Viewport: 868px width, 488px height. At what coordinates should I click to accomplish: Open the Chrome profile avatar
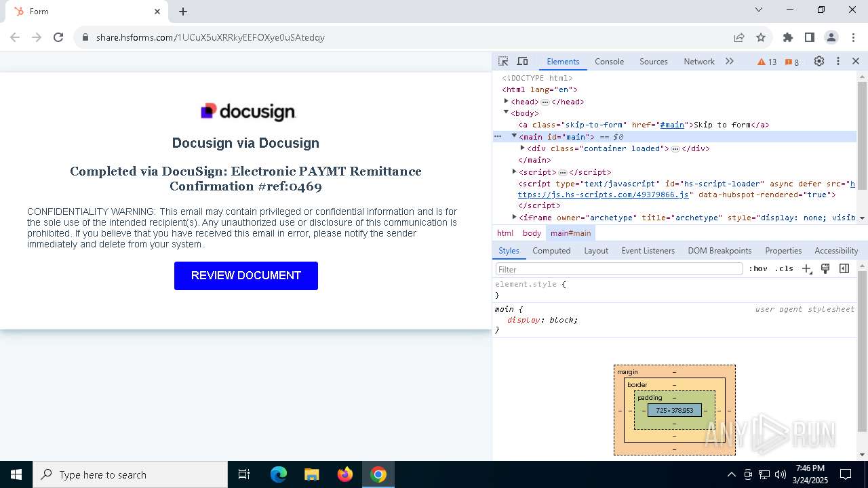[x=831, y=37]
